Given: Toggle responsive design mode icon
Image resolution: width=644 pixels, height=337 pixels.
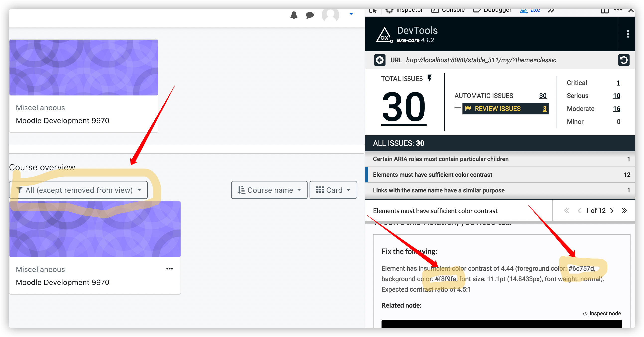Looking at the screenshot, I should [605, 10].
